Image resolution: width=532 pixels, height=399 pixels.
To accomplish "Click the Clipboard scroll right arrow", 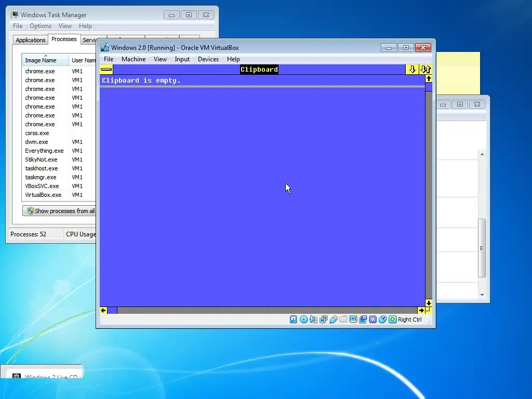I will [x=421, y=310].
